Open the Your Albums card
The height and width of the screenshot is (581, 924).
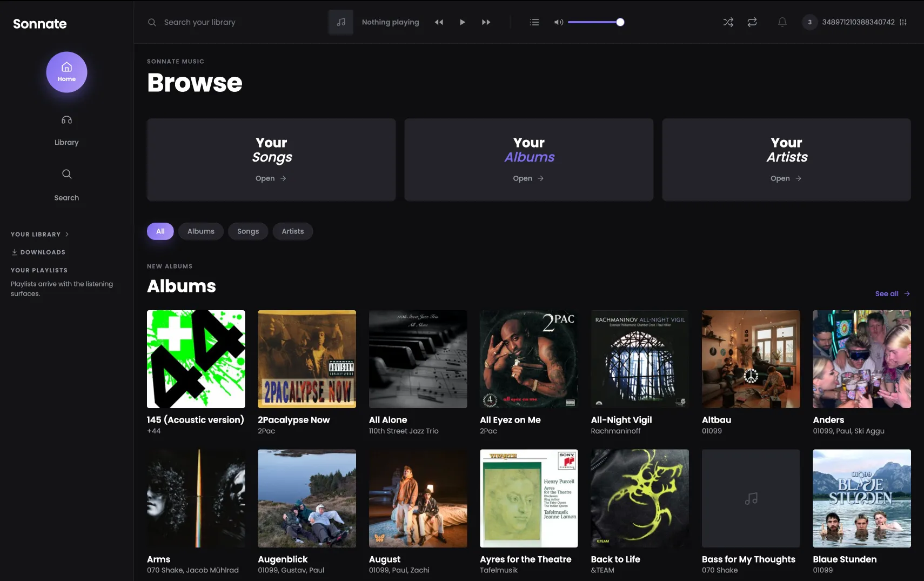pos(529,160)
